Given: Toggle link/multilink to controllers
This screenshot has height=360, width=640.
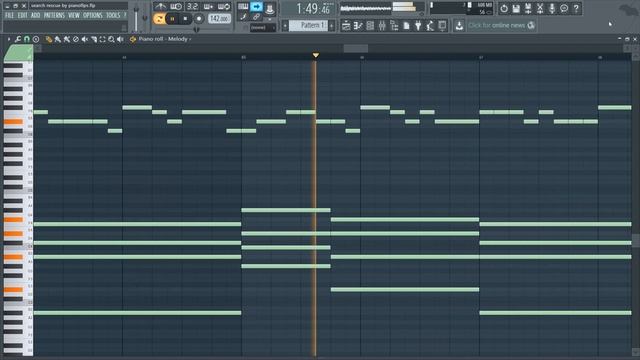Looking at the screenshot, I should tap(256, 17).
